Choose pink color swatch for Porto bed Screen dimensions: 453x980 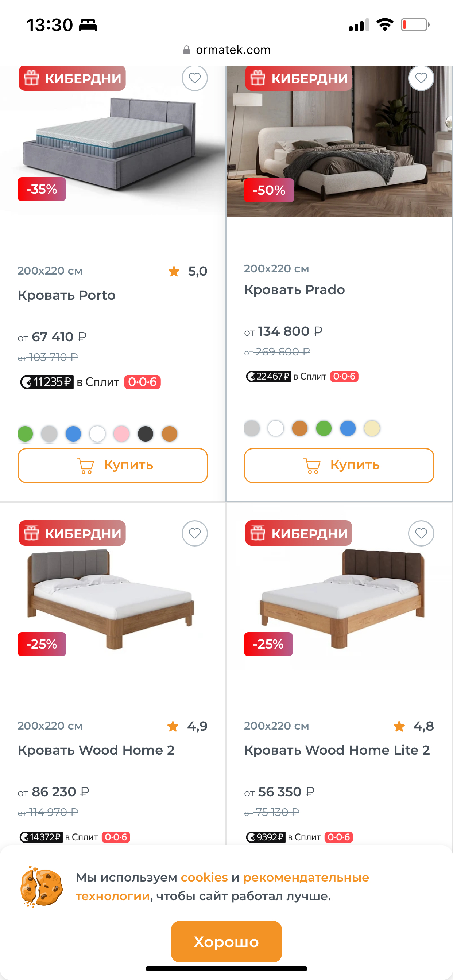[121, 434]
